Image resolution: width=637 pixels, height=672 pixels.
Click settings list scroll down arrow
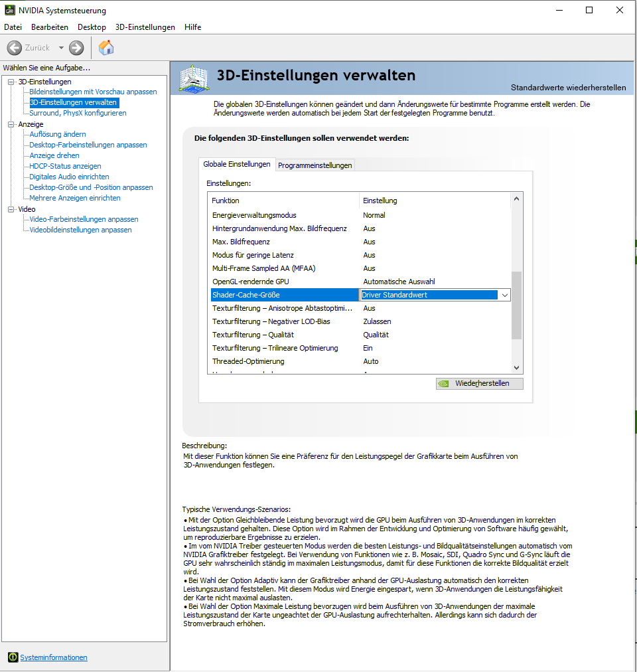517,368
